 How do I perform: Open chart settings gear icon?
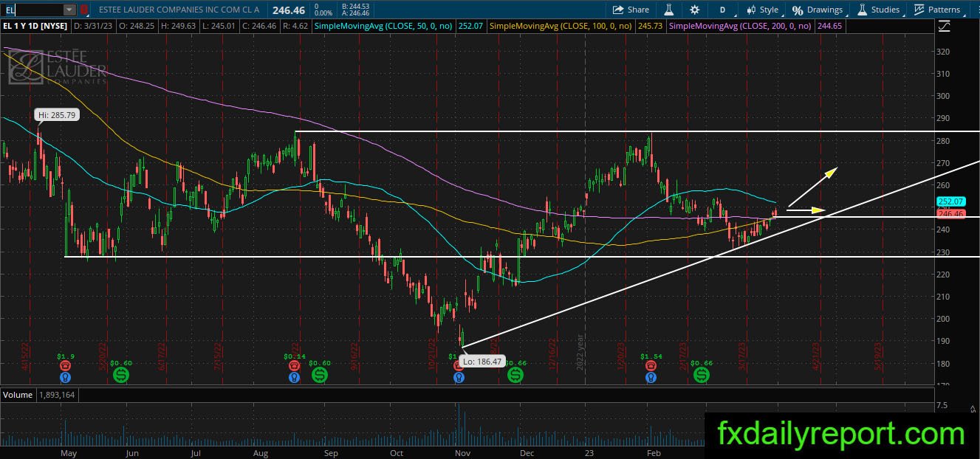[695, 10]
